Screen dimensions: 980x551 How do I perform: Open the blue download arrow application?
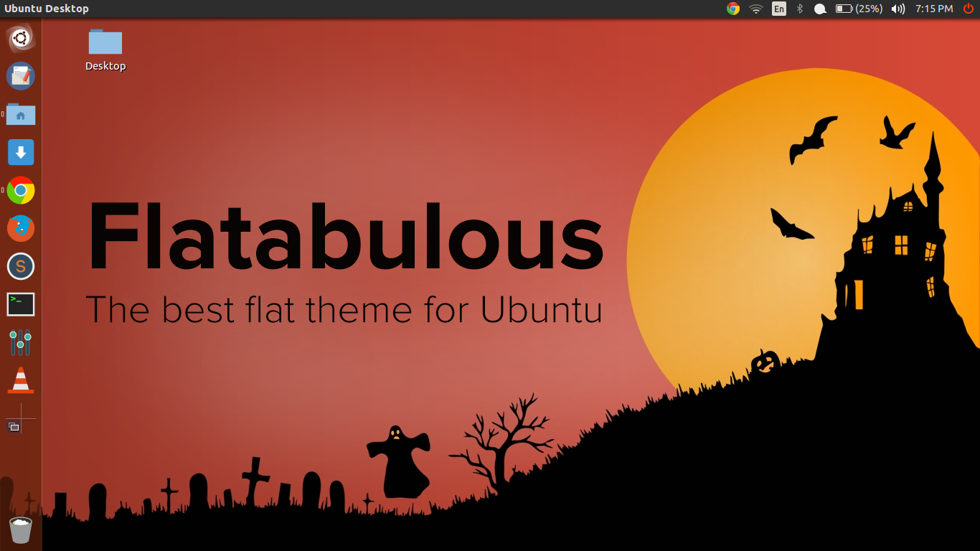[x=21, y=152]
